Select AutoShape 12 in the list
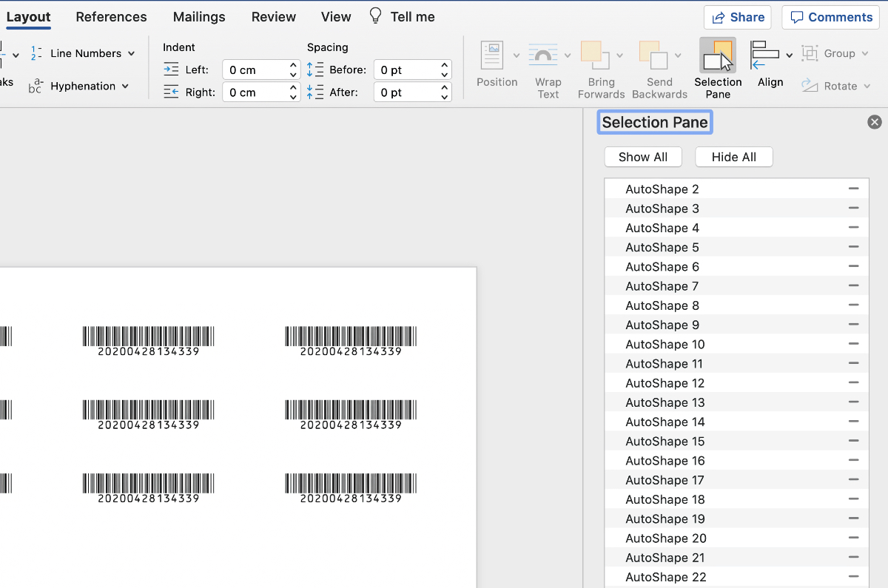This screenshot has width=888, height=588. click(x=736, y=382)
